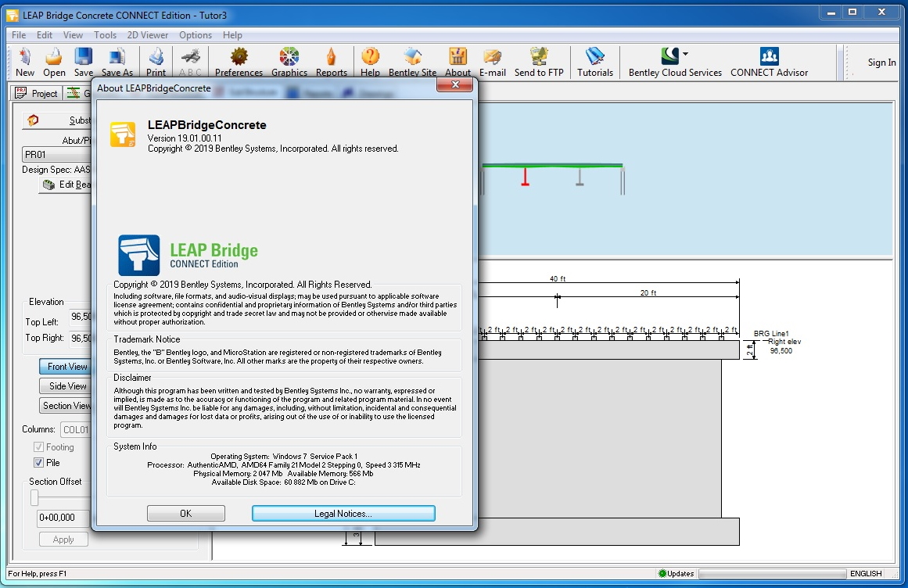908x588 pixels.
Task: Click the LEAP Bridge CONNECT Edition logo
Action: tap(188, 255)
